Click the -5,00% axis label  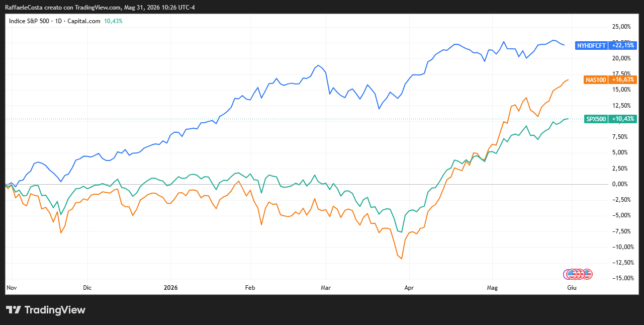622,215
